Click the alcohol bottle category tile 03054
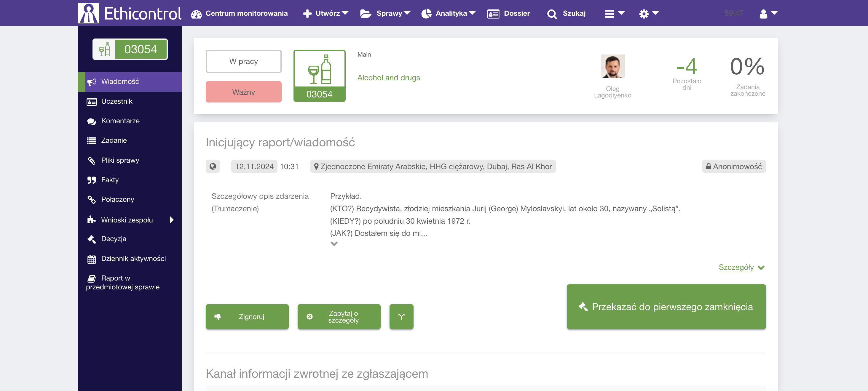This screenshot has height=391, width=868. coord(319,76)
